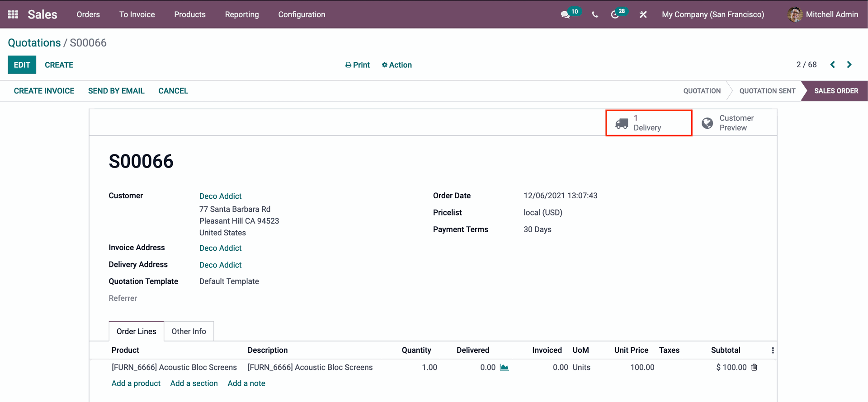This screenshot has height=402, width=868.
Task: Go to the previous record arrow
Action: pyautogui.click(x=832, y=65)
